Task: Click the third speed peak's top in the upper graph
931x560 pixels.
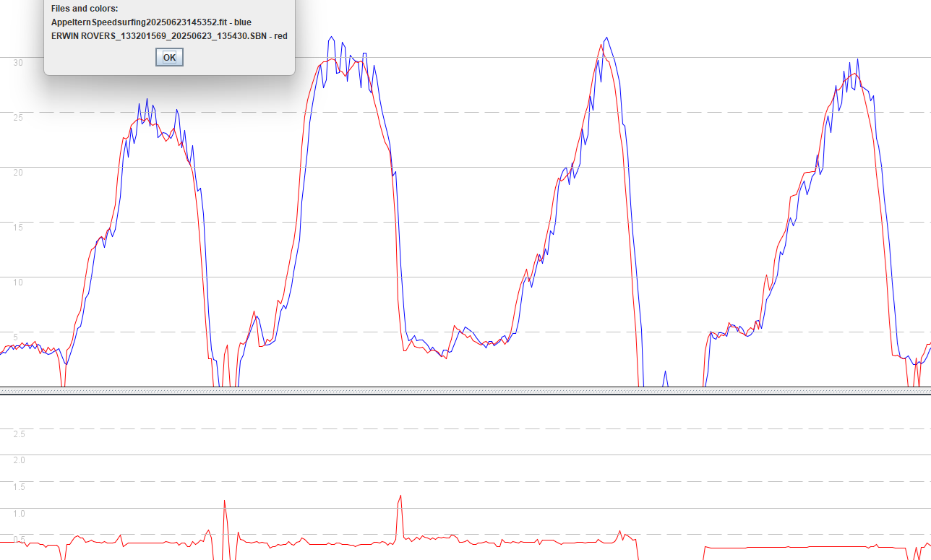Action: click(606, 38)
